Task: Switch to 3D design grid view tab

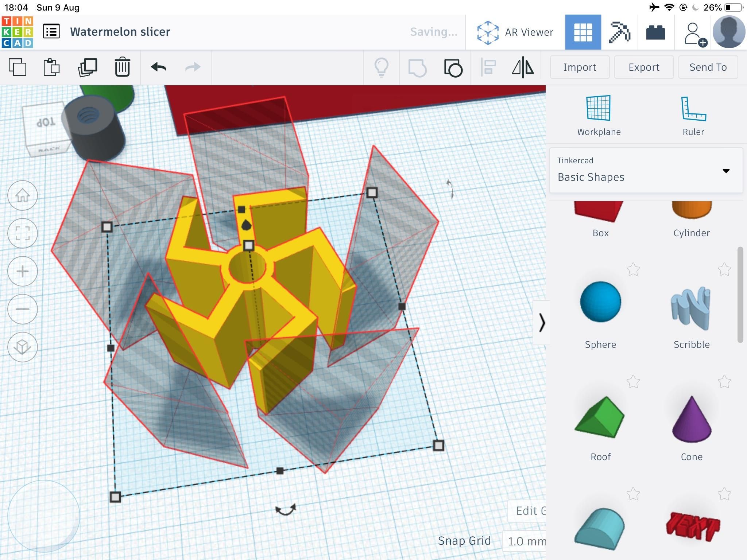Action: pyautogui.click(x=583, y=32)
